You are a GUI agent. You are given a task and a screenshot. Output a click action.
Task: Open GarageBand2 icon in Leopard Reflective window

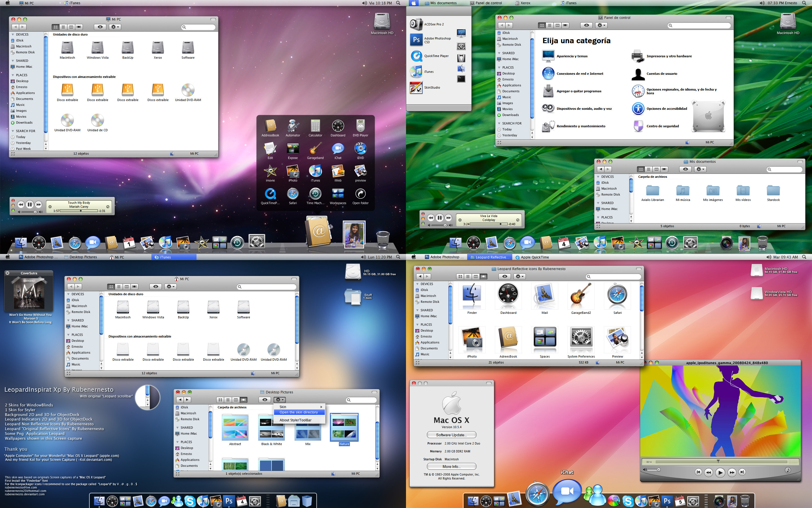(581, 296)
